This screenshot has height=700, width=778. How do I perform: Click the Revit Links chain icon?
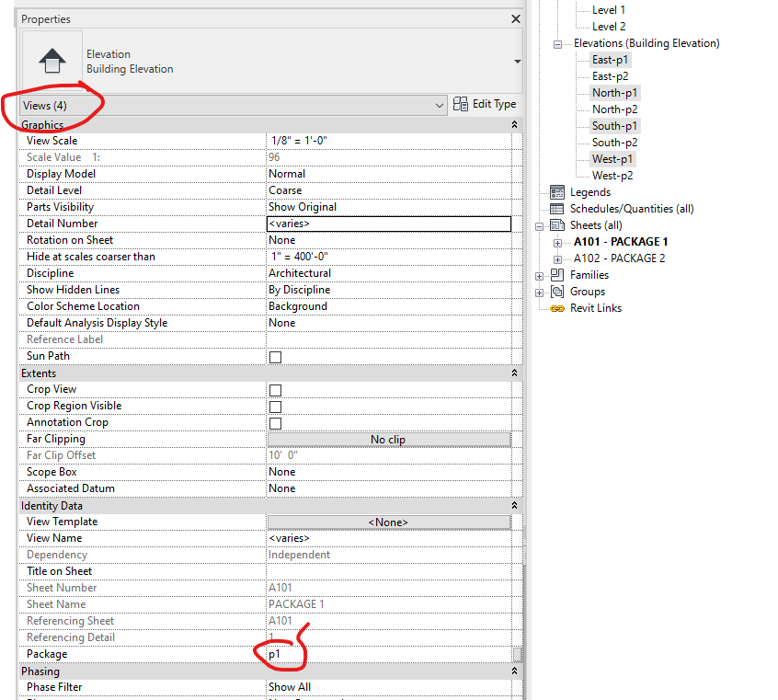(557, 308)
